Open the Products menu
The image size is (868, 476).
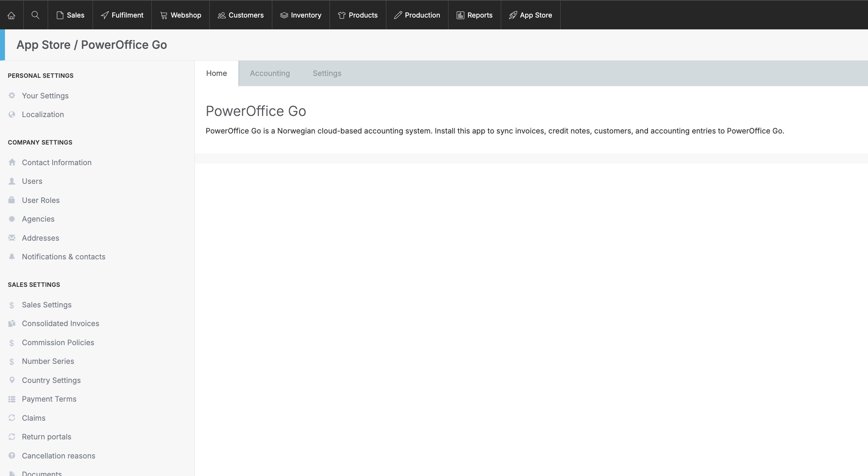tap(358, 15)
